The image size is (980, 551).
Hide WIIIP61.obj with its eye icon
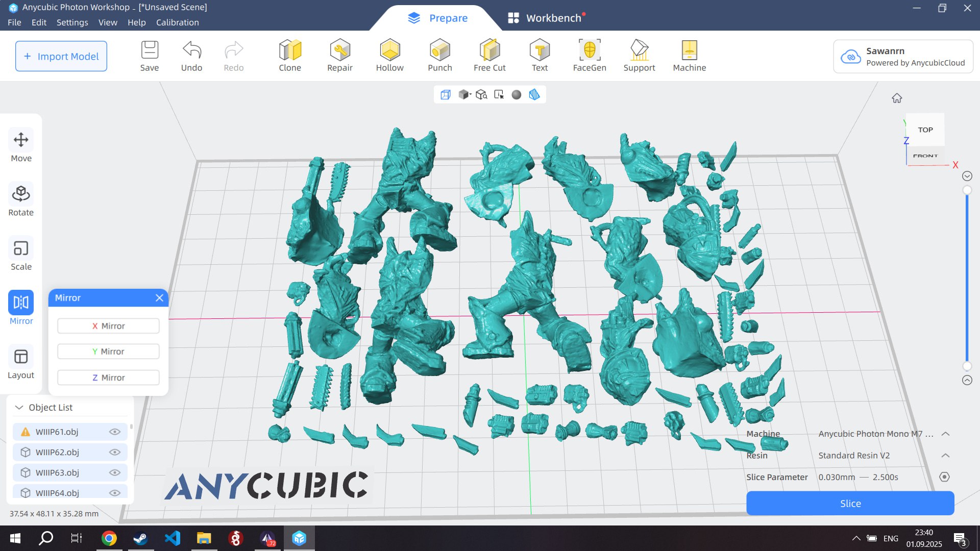(x=115, y=432)
